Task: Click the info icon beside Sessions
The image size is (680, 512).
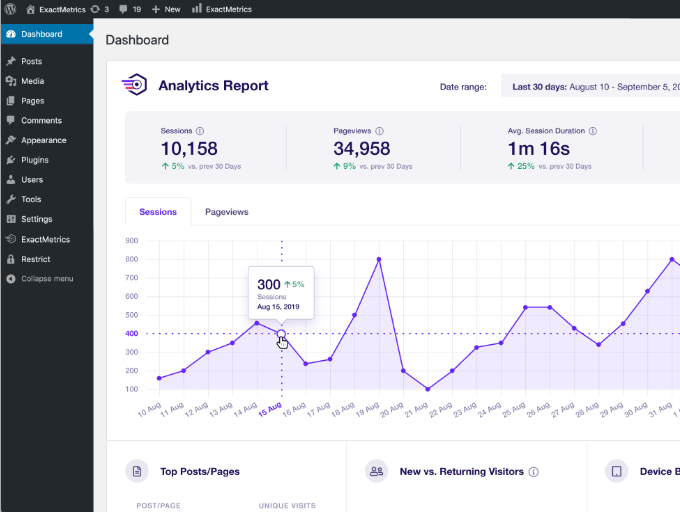Action: [x=200, y=131]
